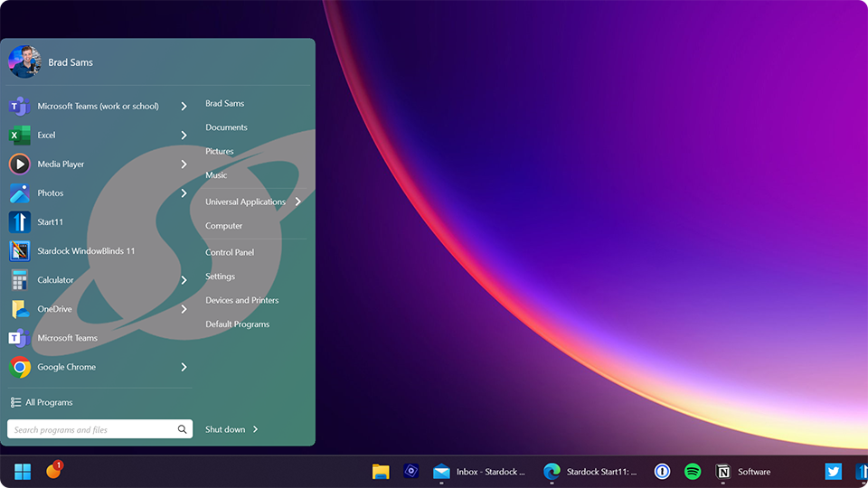Open 1Password from the taskbar
Screen dimensions: 868x488
coord(662,472)
